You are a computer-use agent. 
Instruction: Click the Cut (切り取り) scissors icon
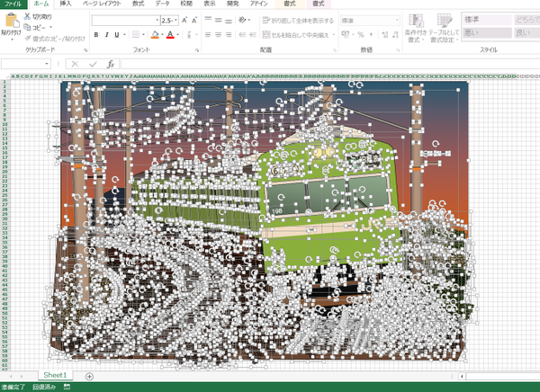[28, 17]
